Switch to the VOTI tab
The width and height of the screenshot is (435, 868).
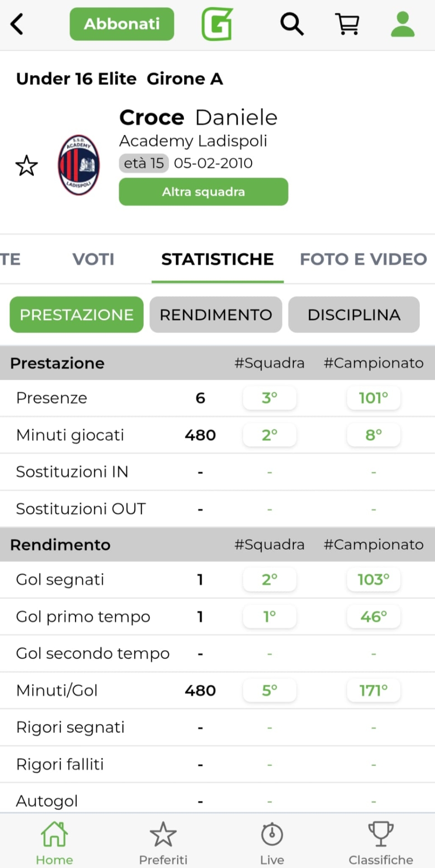click(93, 259)
